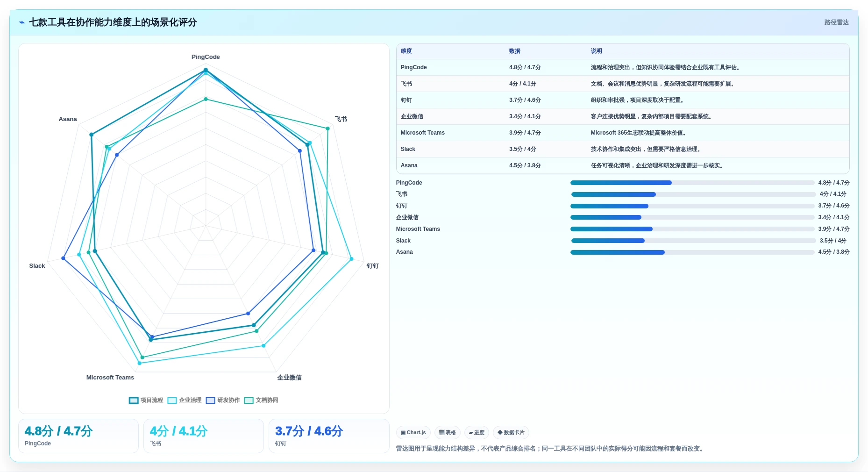This screenshot has height=472, width=868.
Task: Click the footnote starting with 雷达图用于呈现能力结构差异
Action: pyautogui.click(x=550, y=449)
